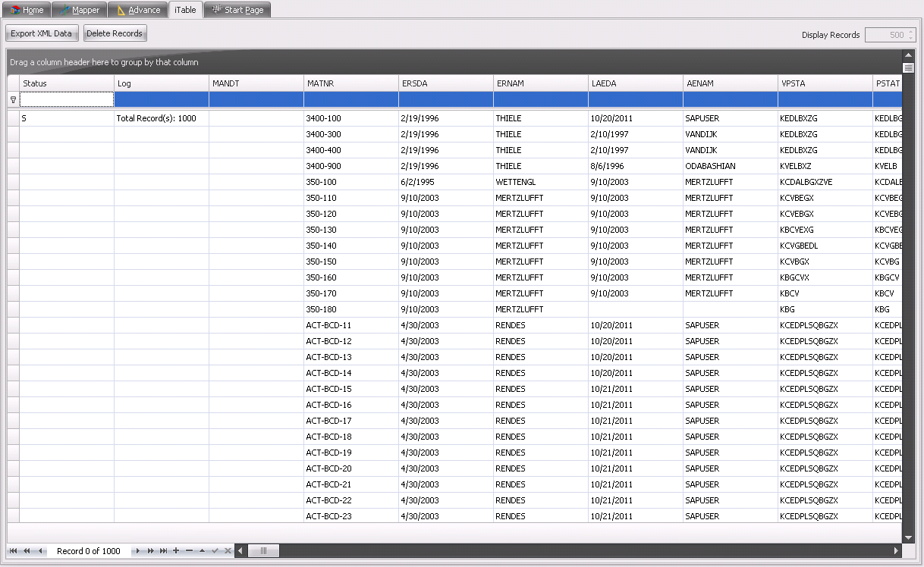Click the MANDT column header
Screen dimensions: 924x567
coord(256,83)
